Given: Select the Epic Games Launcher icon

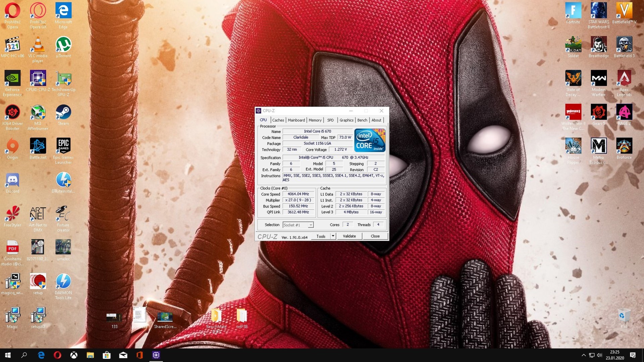Looking at the screenshot, I should point(63,151).
